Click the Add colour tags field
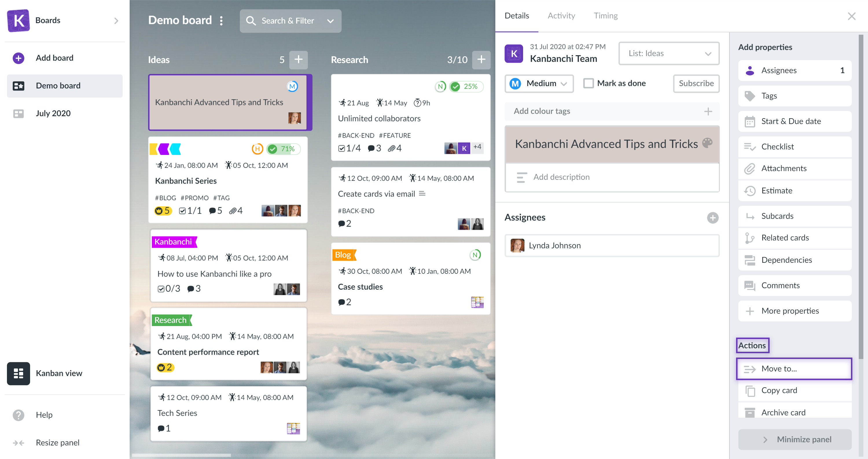The image size is (868, 459). [x=612, y=111]
